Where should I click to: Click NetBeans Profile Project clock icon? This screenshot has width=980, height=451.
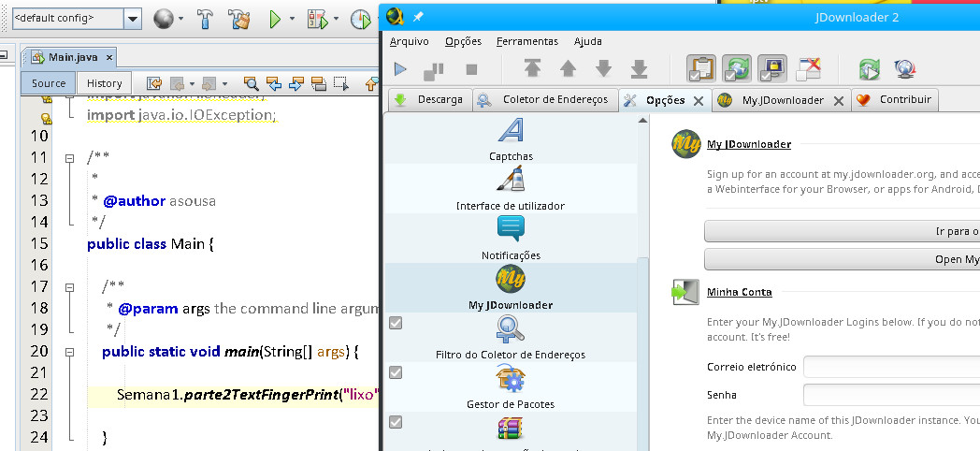[x=361, y=20]
